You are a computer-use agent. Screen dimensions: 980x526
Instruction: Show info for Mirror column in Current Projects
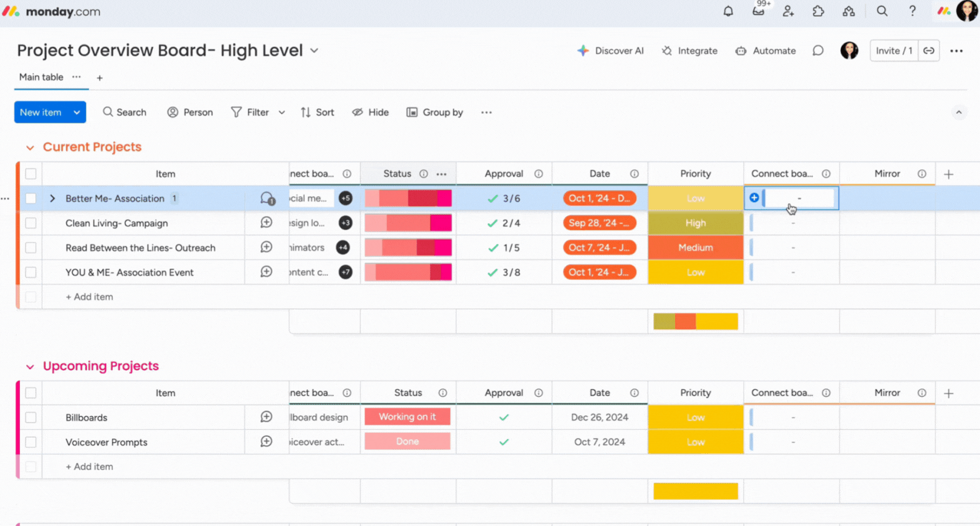[x=922, y=174]
